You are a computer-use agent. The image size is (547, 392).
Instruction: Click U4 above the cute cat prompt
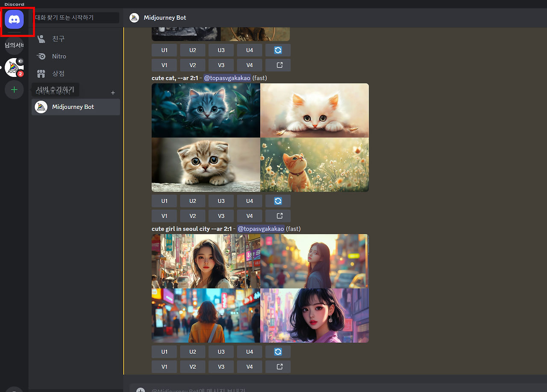(250, 50)
